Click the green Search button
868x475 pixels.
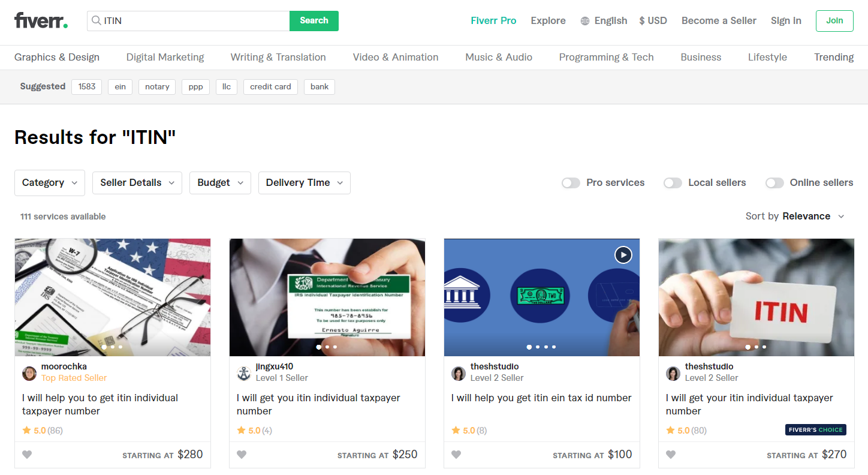314,21
